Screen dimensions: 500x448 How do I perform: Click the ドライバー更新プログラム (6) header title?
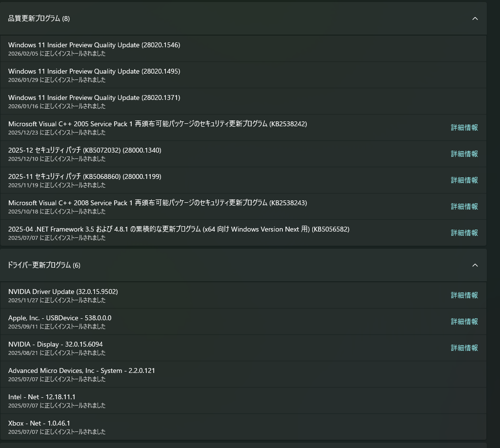(x=44, y=265)
